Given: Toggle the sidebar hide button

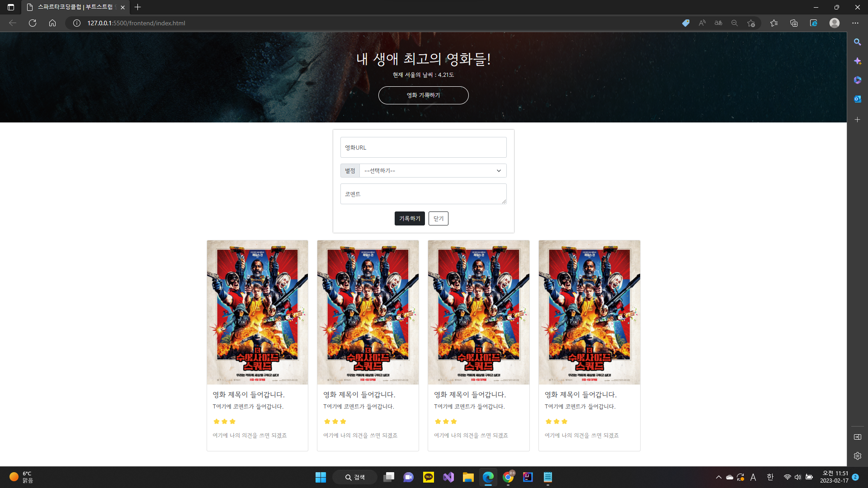Looking at the screenshot, I should 858,437.
